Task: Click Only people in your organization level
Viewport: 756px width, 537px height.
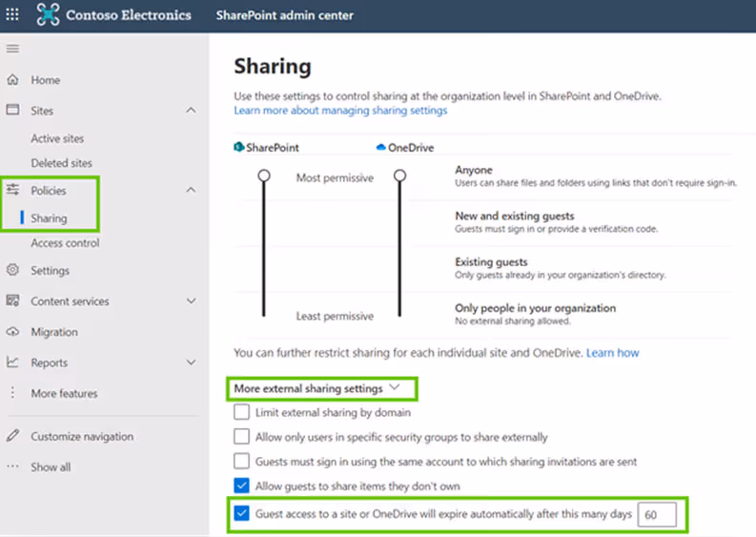Action: coord(535,308)
